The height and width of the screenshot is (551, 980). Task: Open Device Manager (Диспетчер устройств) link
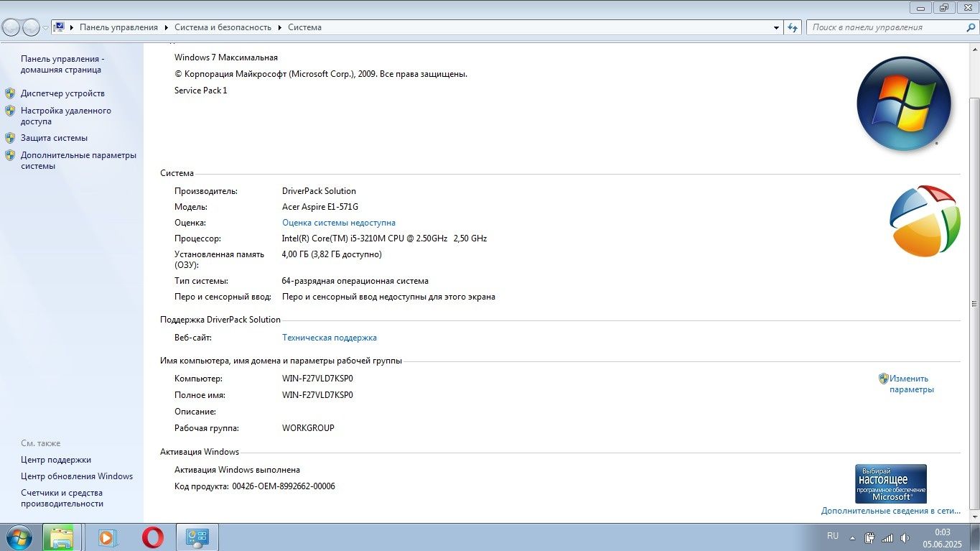coord(62,93)
